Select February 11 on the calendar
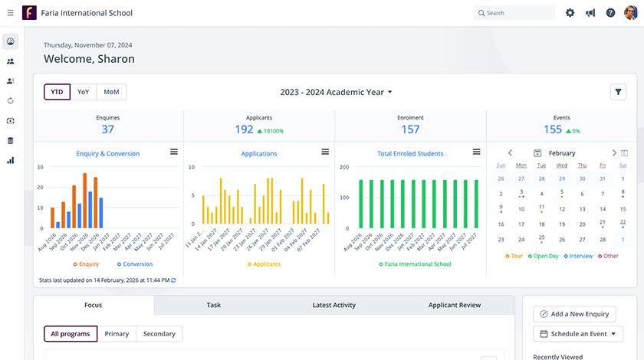This screenshot has height=360, width=644. [541, 208]
